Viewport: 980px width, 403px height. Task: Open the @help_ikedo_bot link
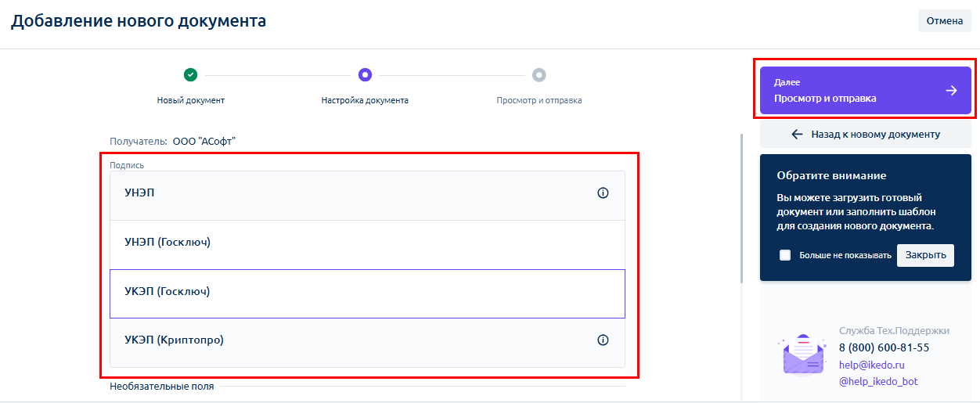[x=878, y=382]
